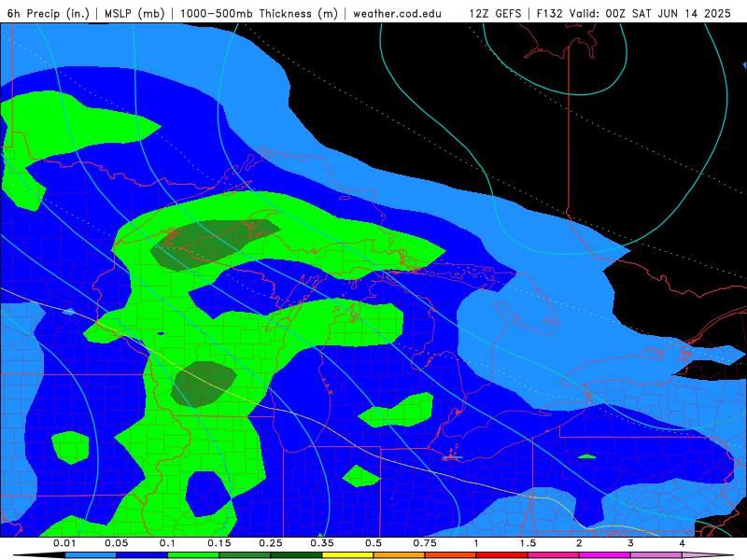Viewport: 747px width, 560px height.
Task: Click the 0.01 legend value
Action: (64, 543)
